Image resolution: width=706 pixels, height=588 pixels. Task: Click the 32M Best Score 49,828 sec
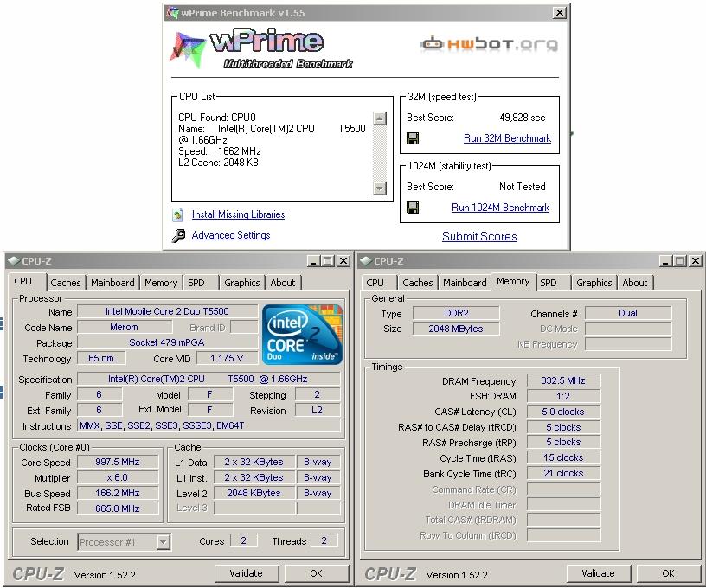coord(523,118)
